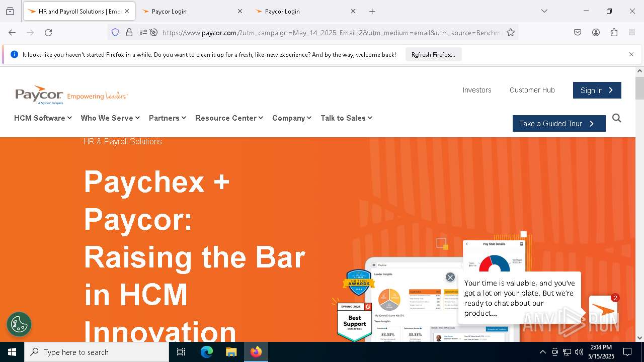Expand Talk to Sales menu
Viewport: 644px width, 362px height.
point(346,118)
